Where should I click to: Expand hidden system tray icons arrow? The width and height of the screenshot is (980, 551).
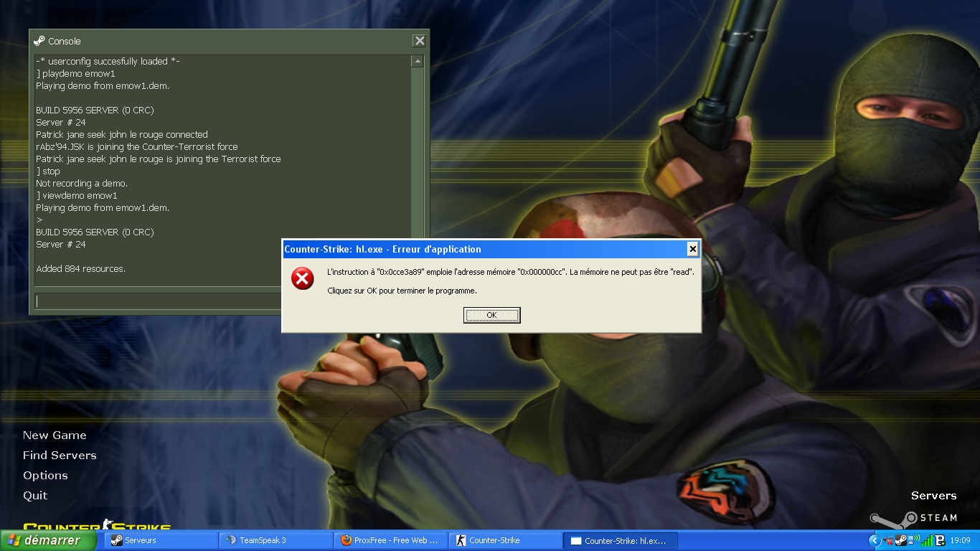pyautogui.click(x=875, y=540)
